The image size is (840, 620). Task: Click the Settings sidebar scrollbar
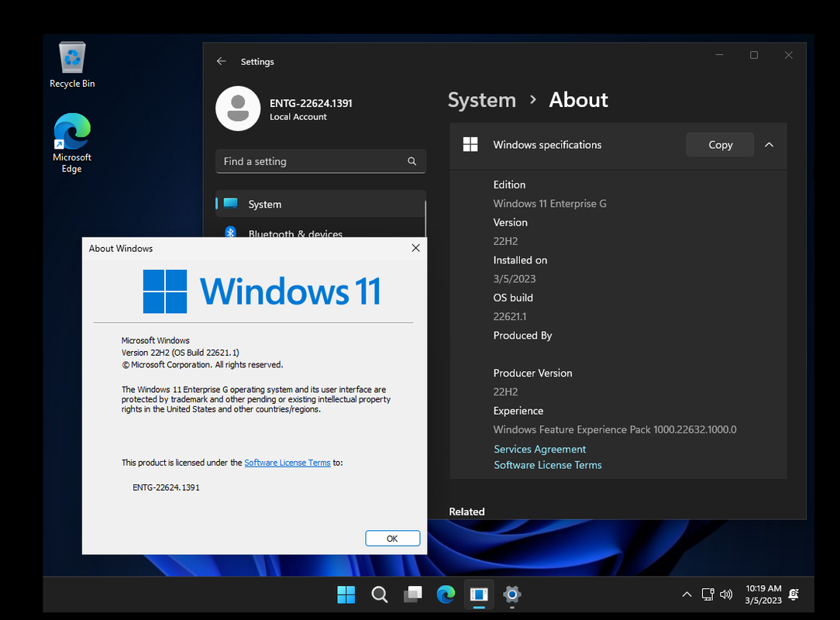pyautogui.click(x=425, y=219)
